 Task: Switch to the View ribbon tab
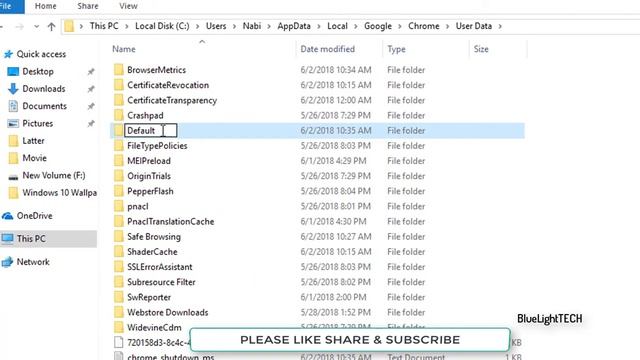[128, 6]
